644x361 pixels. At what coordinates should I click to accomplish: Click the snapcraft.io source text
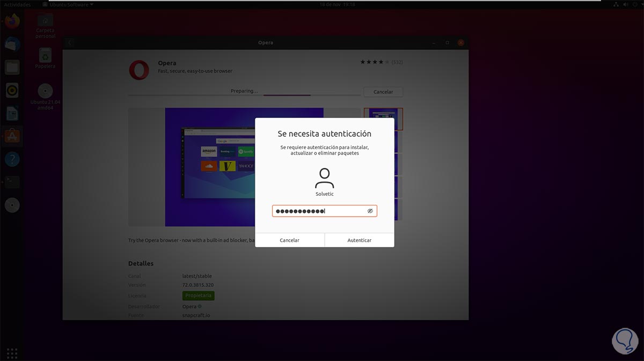pos(196,315)
